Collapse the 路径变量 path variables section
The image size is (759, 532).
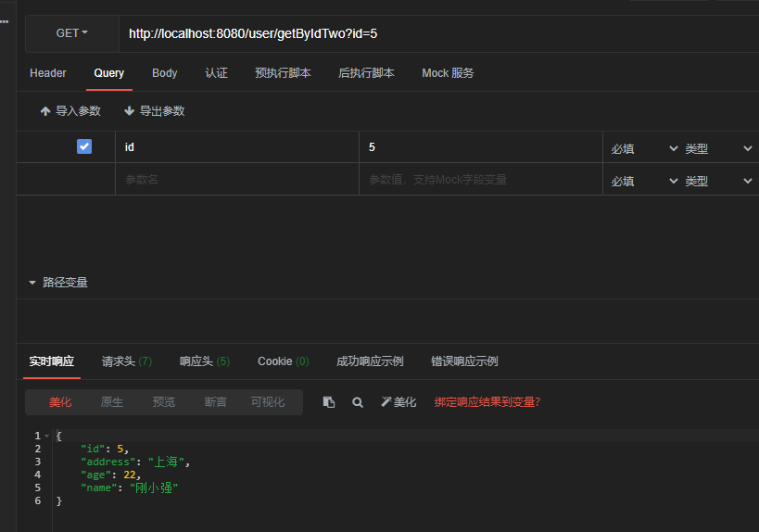click(33, 283)
